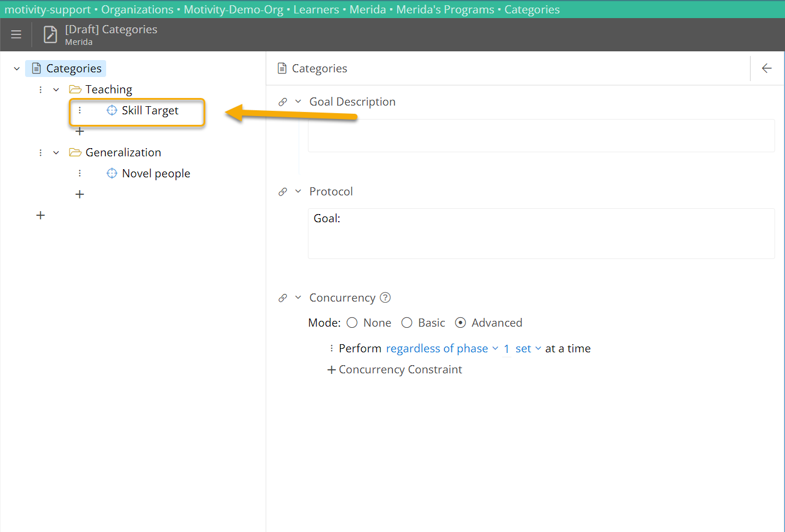Click the Teaching folder icon
The width and height of the screenshot is (785, 532).
pyautogui.click(x=75, y=89)
